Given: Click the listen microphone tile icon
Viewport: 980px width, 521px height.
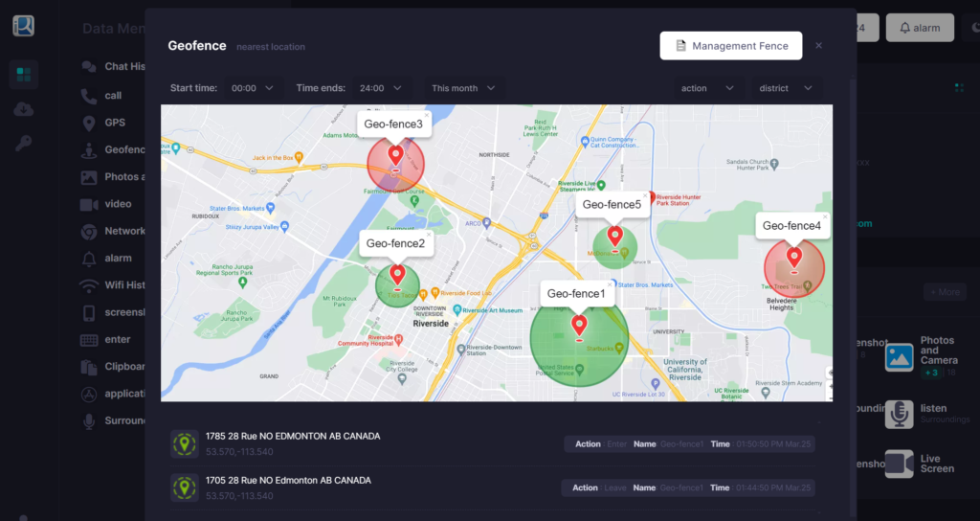Looking at the screenshot, I should click(x=900, y=414).
